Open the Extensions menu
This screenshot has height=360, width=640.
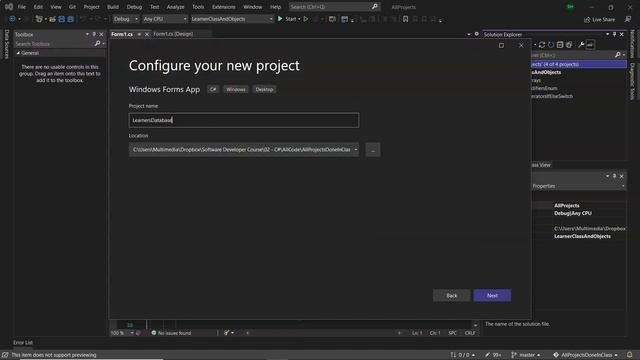224,7
